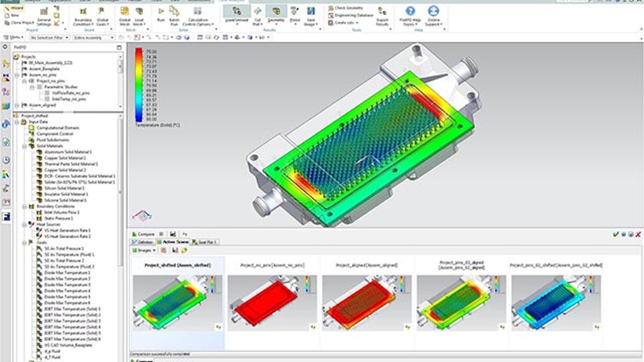Click the Run solver icon

pyautogui.click(x=160, y=13)
